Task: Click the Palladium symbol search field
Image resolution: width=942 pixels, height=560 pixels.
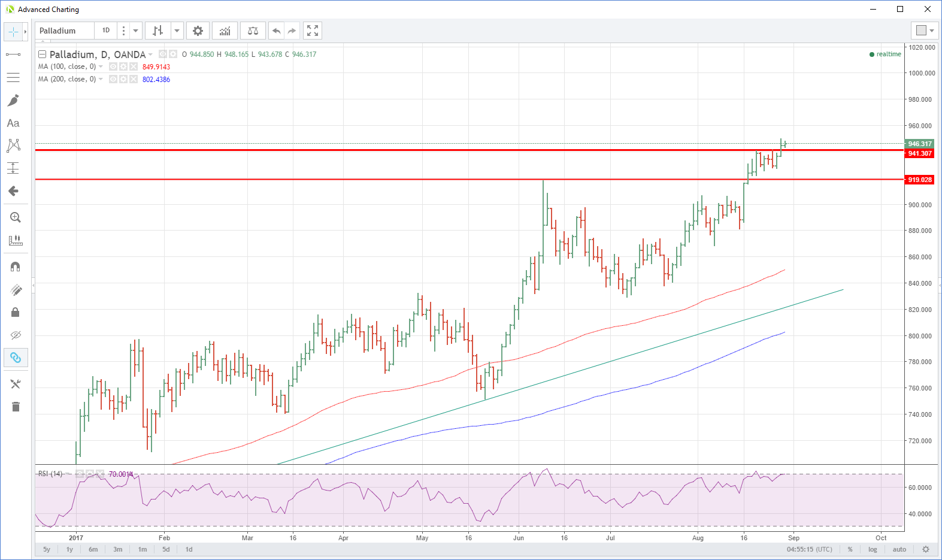Action: pos(65,31)
